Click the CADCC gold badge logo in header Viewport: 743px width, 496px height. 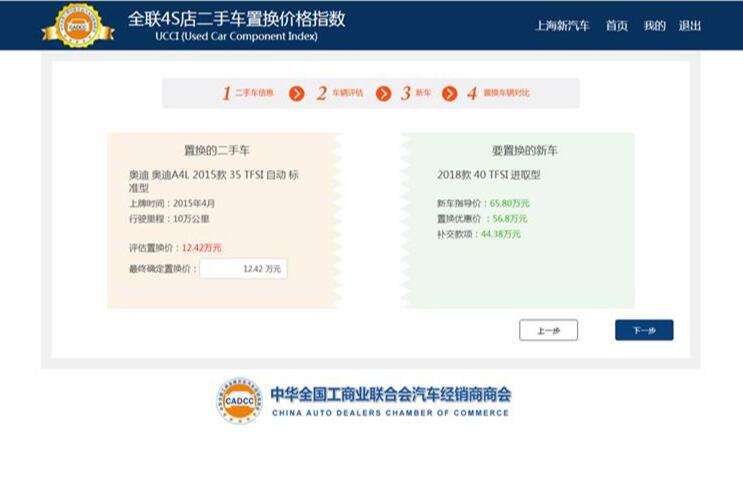coord(78,26)
